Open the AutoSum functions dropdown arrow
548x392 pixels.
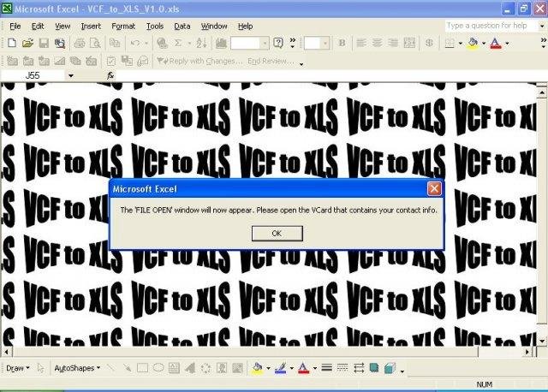189,44
